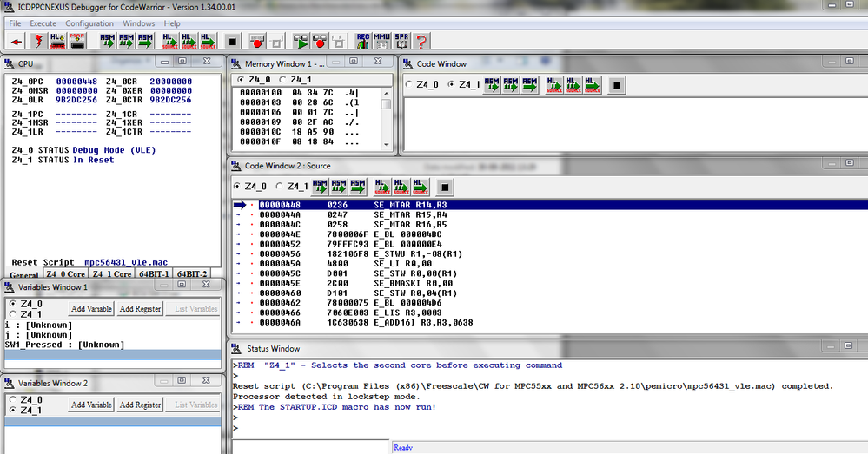
Task: Select Z4_0 radio in Code Window
Action: click(408, 84)
